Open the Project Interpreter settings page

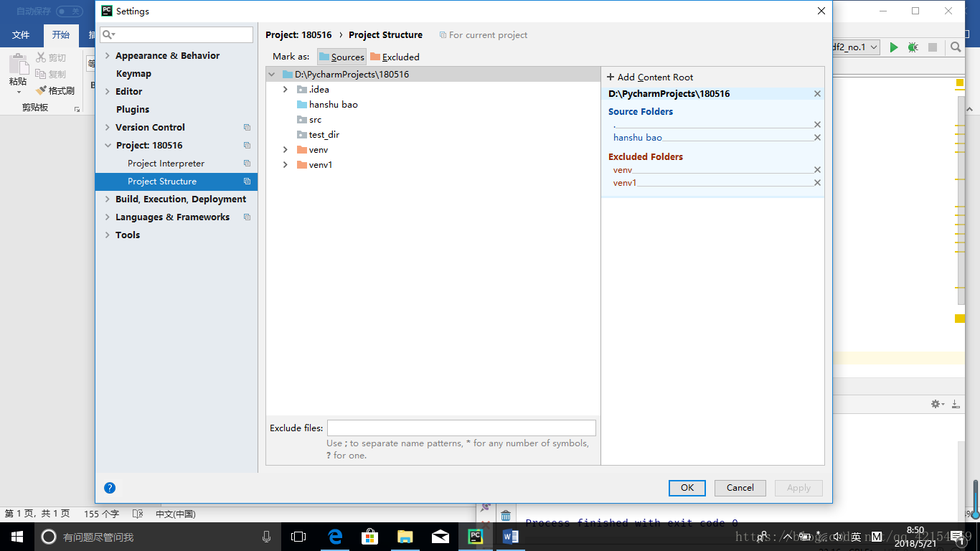click(166, 164)
